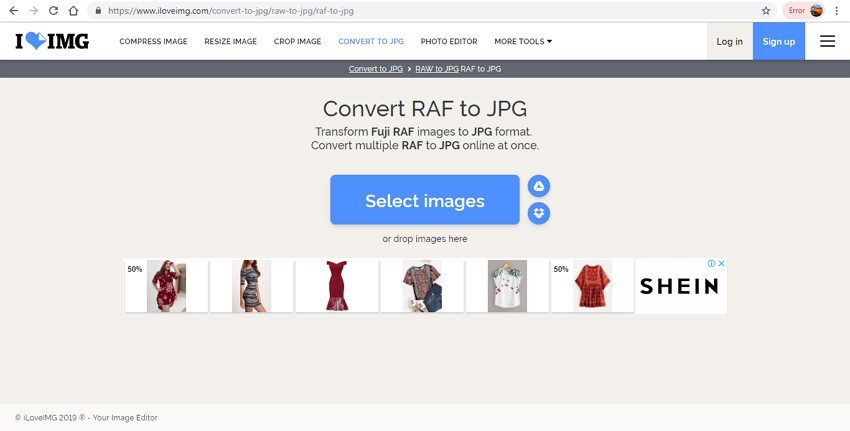
Task: Click the Sign up button
Action: 778,42
